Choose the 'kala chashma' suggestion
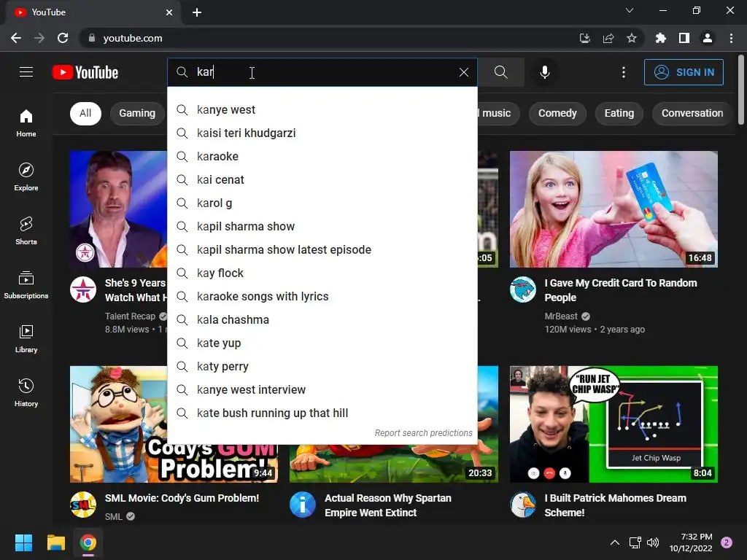The image size is (747, 560). tap(322, 319)
